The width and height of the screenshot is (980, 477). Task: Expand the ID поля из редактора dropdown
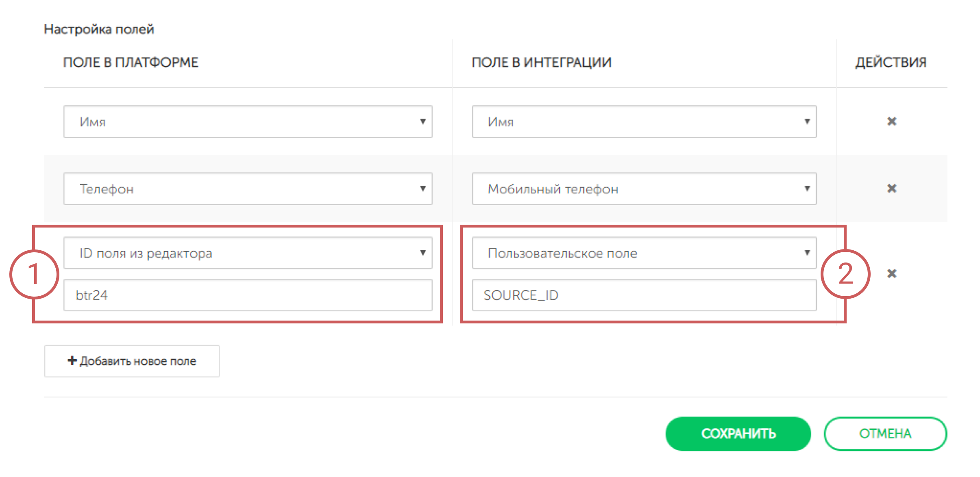(x=247, y=253)
